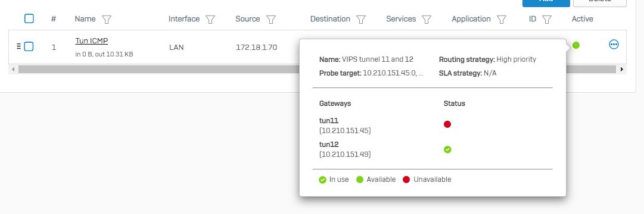Image resolution: width=644 pixels, height=214 pixels.
Task: Open the Destination column filter icon
Action: coord(361,19)
